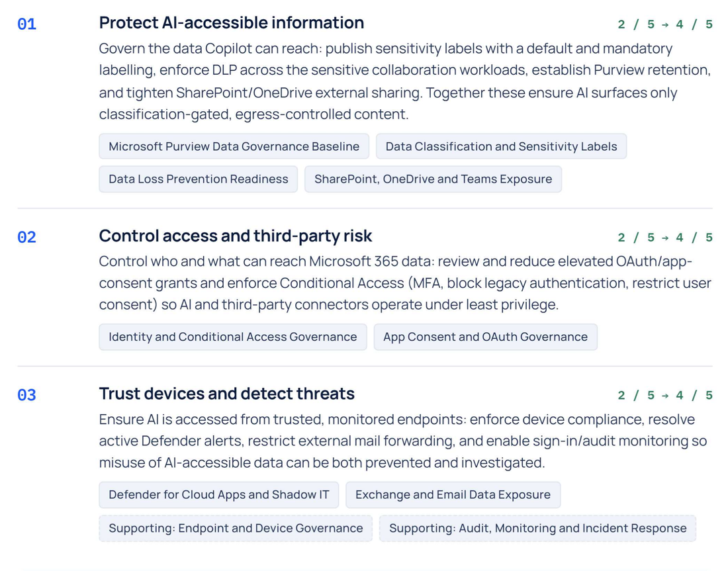
Task: Click the description paragraph starting Govern the data Copilot
Action: click(405, 81)
